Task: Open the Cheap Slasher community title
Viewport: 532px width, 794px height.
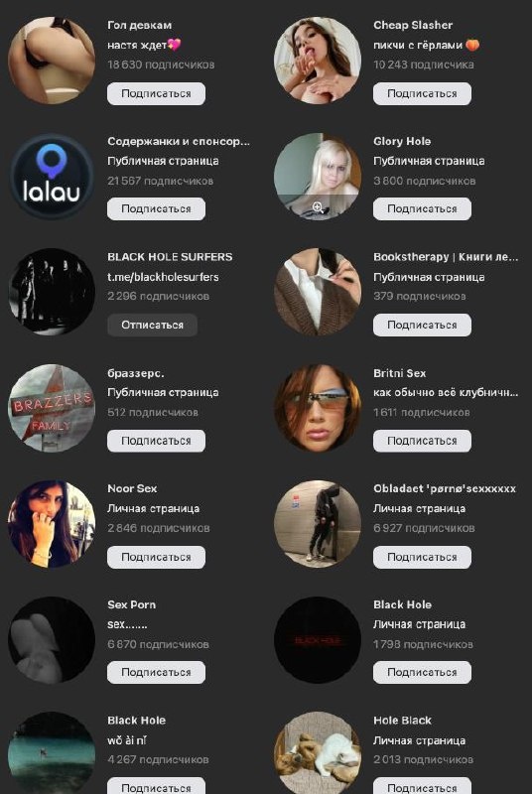Action: click(413, 25)
